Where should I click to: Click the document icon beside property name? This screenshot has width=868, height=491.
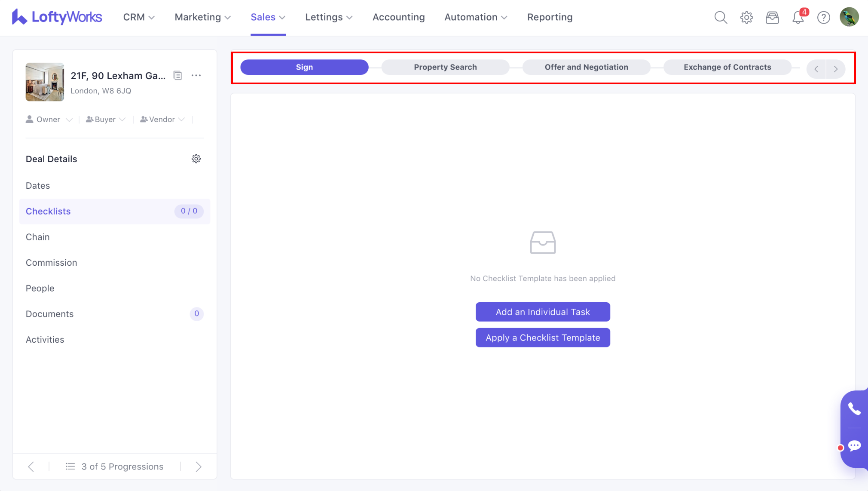click(x=177, y=76)
